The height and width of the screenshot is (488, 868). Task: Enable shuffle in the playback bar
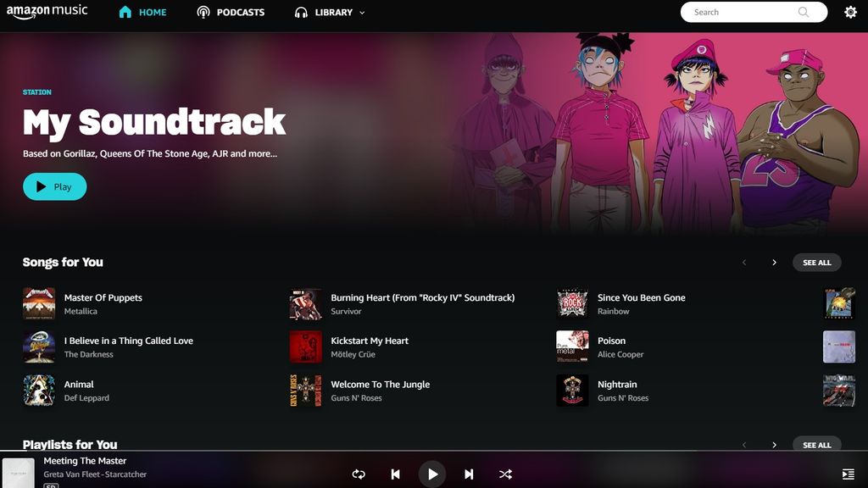(x=505, y=474)
